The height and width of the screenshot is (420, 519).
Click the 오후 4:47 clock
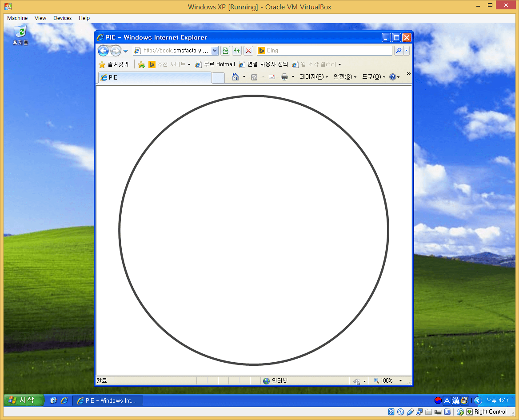(x=497, y=400)
